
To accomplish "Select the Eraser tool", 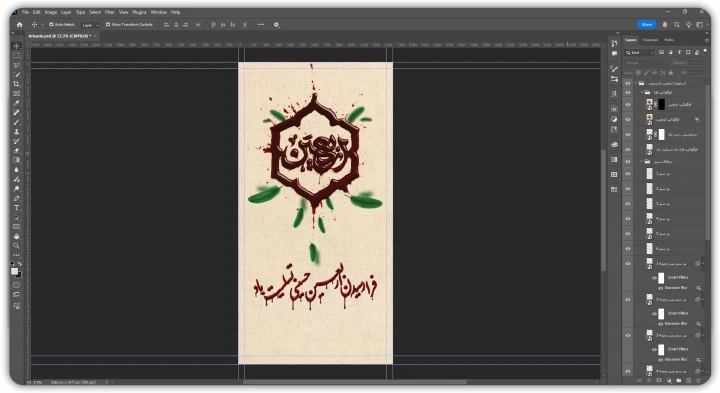I will (17, 151).
